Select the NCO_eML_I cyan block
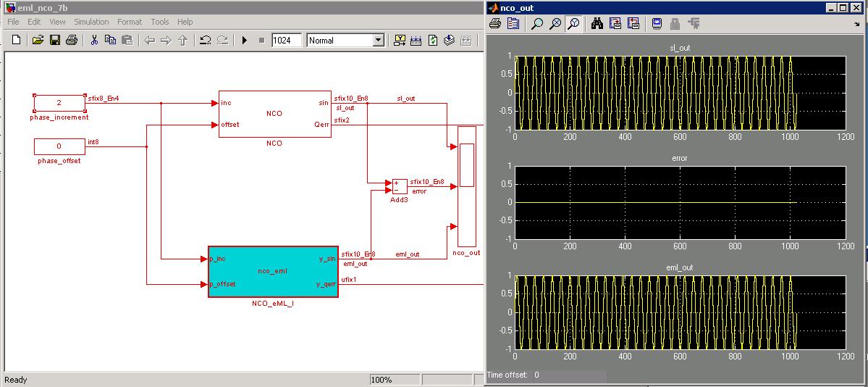868x387 pixels. click(x=273, y=272)
